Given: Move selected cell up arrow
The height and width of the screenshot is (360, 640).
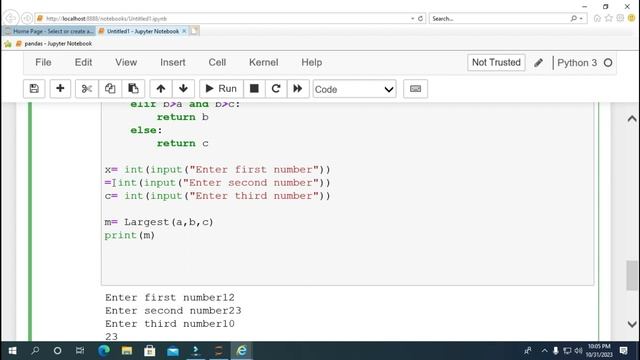Looking at the screenshot, I should point(161,89).
